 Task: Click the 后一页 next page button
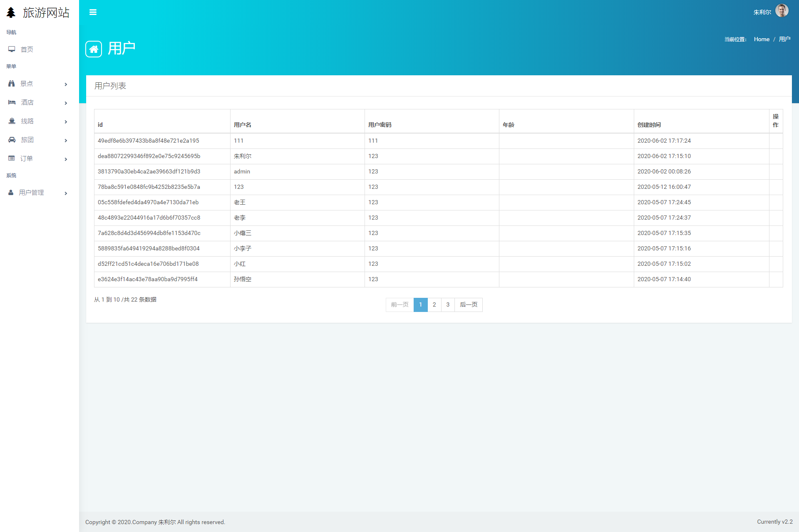tap(469, 305)
